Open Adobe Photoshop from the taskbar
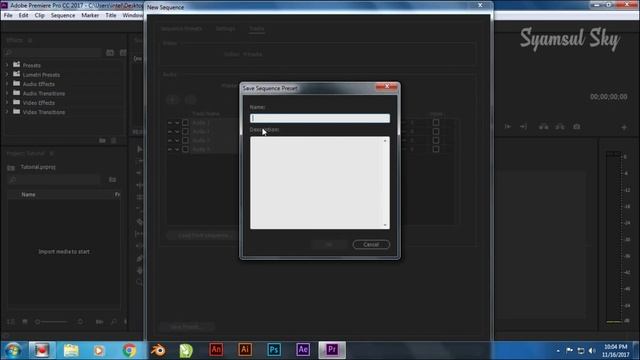Screen dimensions: 640x360 coord(274,350)
